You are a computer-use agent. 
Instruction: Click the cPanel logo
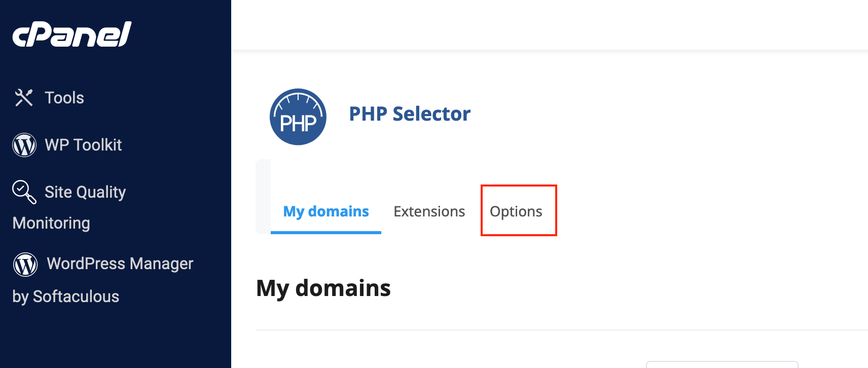tap(72, 34)
